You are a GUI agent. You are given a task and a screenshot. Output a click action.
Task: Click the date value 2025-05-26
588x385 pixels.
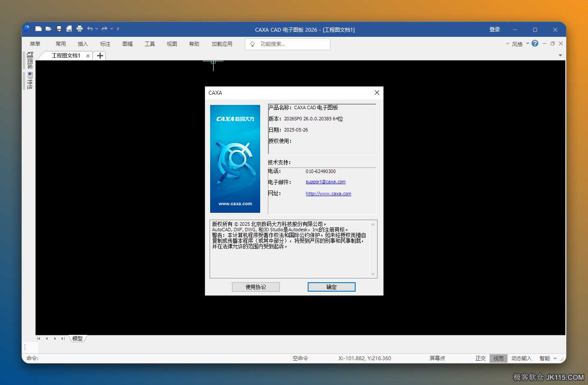coord(296,130)
